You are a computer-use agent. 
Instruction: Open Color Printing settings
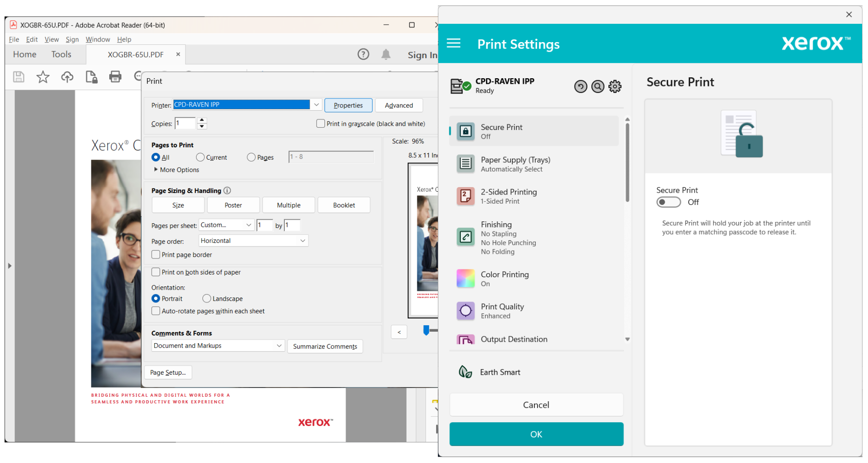(505, 278)
